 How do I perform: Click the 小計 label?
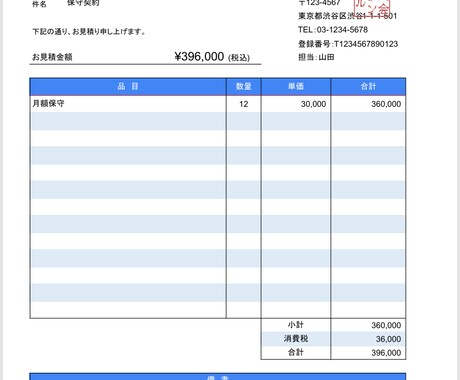click(x=296, y=325)
